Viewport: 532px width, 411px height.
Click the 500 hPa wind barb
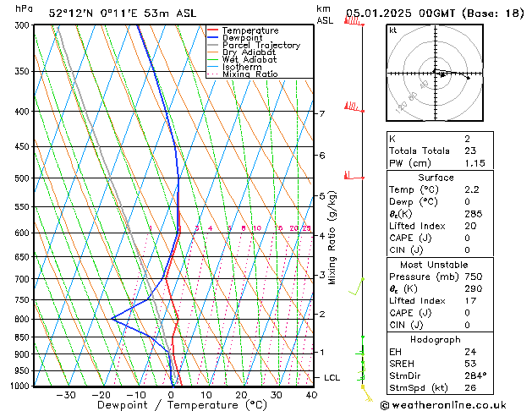[354, 176]
